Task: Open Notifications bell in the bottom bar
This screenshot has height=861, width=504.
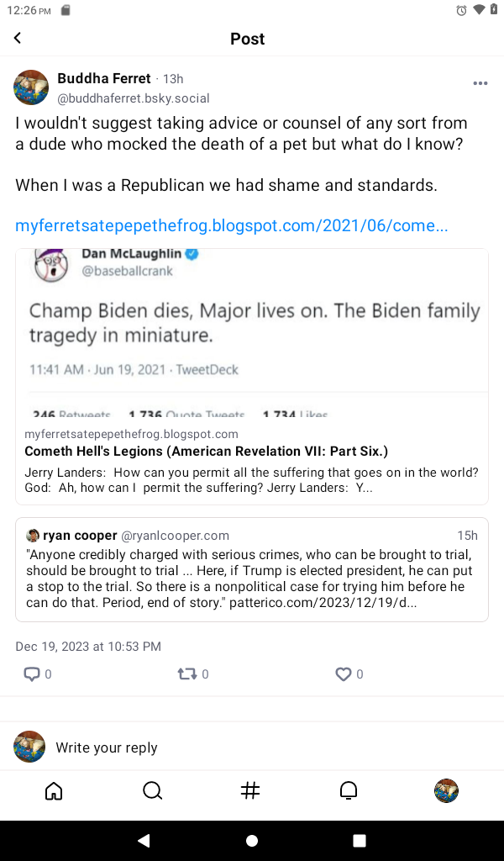Action: [348, 790]
